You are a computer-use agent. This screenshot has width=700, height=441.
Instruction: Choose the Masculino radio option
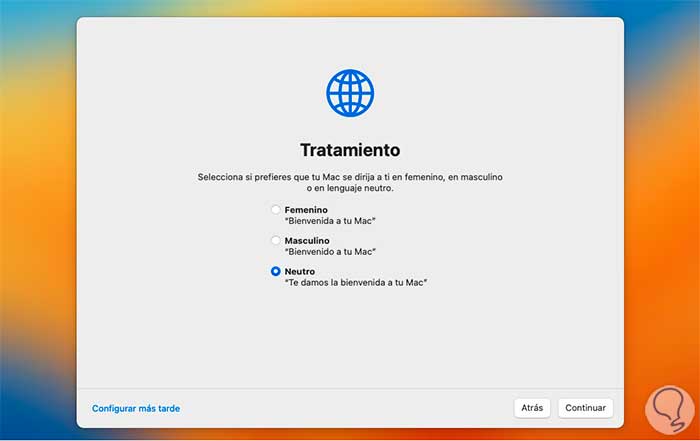pyautogui.click(x=276, y=240)
